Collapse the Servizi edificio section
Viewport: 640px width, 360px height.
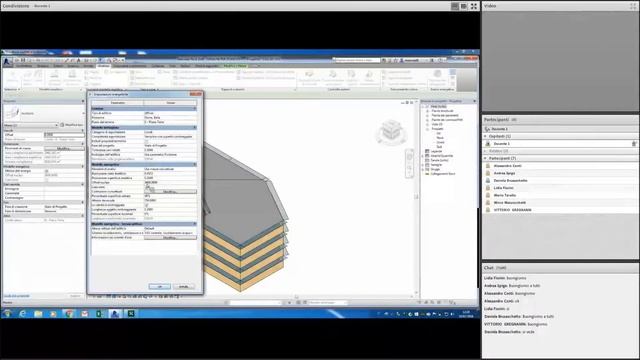pyautogui.click(x=195, y=224)
